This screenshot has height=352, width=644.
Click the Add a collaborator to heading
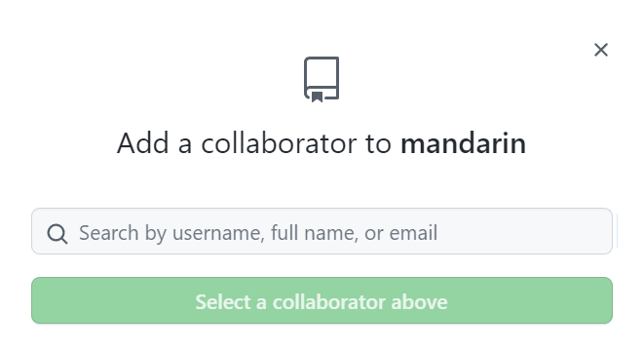(x=254, y=143)
